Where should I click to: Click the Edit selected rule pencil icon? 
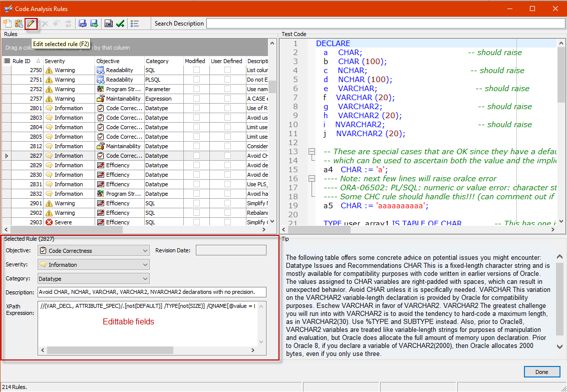[x=31, y=24]
